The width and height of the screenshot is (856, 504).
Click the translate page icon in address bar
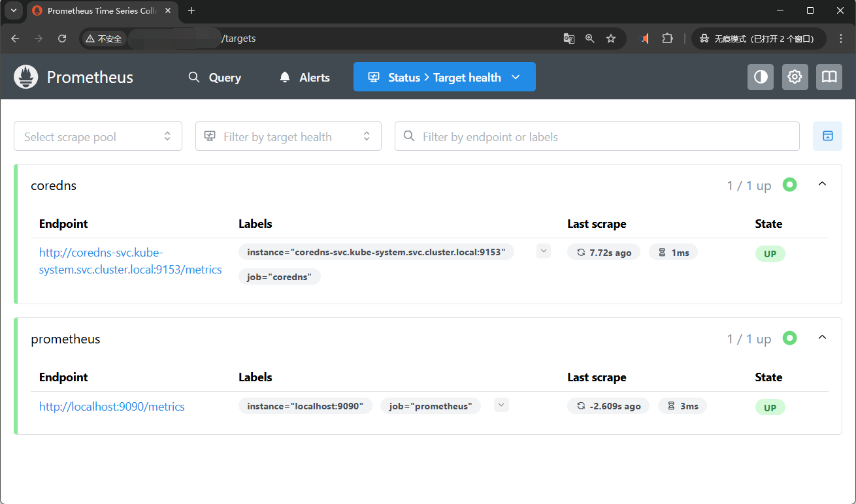point(569,39)
